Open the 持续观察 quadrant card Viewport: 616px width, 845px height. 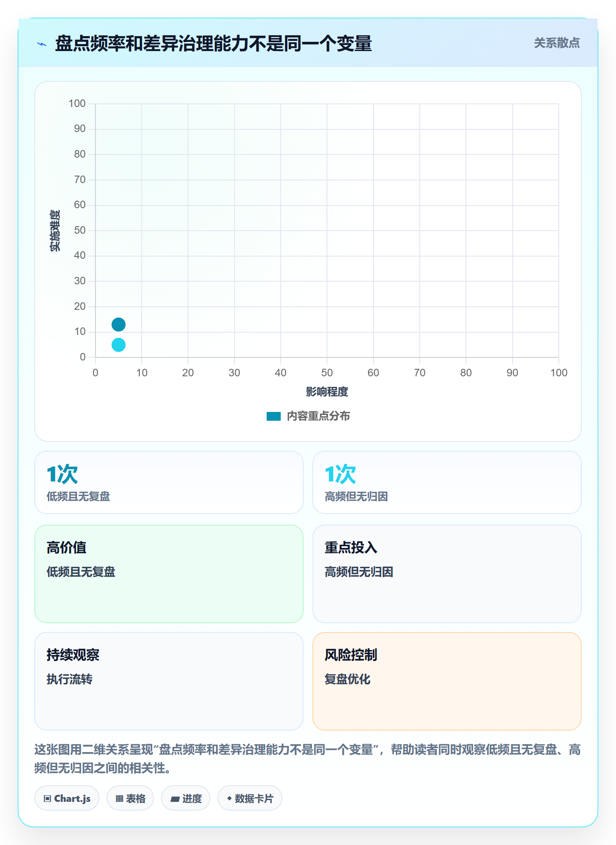point(169,681)
